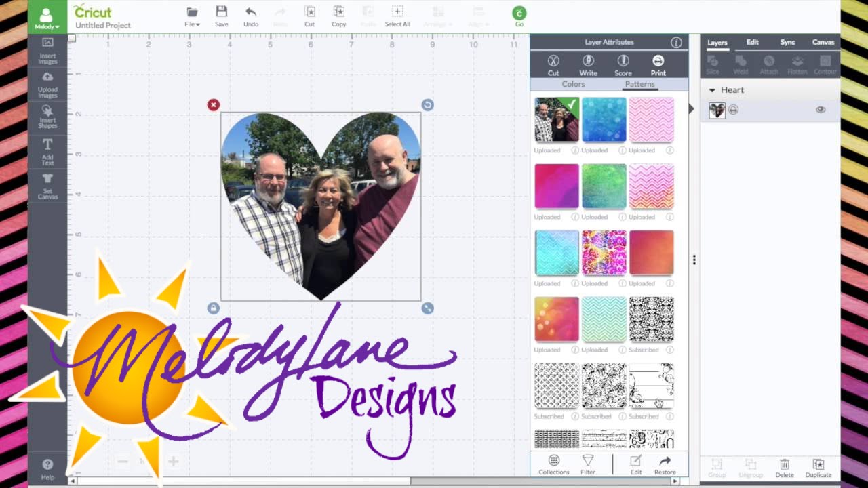Set layer attribute to Cut
This screenshot has width=868, height=488.
coord(553,66)
